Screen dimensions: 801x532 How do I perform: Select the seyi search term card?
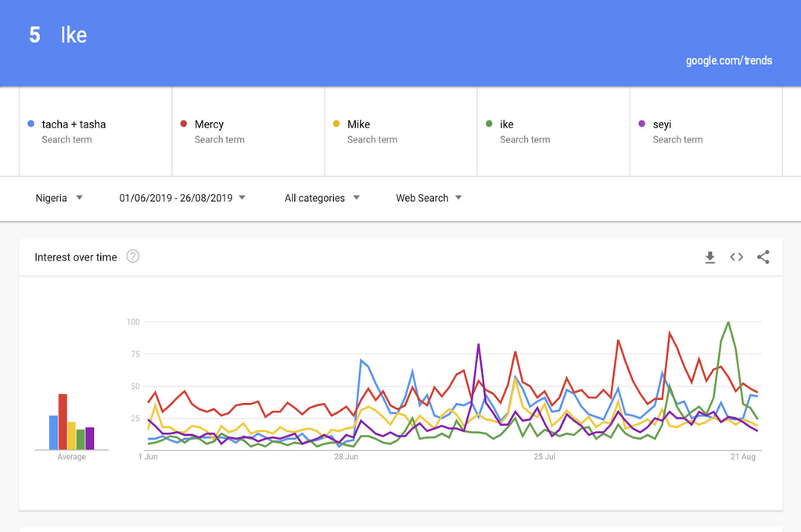(706, 131)
